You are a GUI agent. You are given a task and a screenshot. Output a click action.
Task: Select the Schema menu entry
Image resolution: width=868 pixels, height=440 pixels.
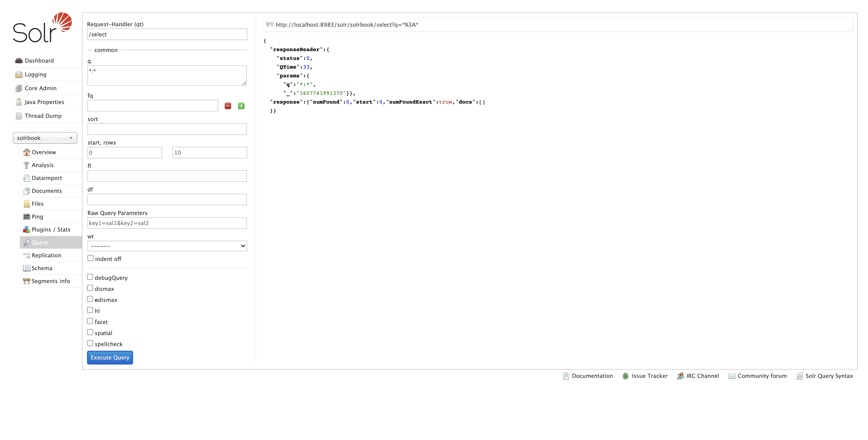[x=51, y=268]
